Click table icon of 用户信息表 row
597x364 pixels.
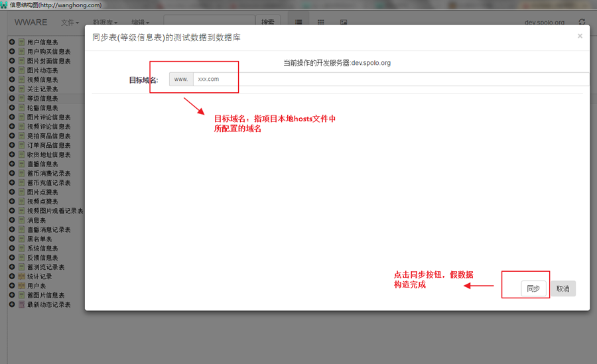[x=22, y=42]
